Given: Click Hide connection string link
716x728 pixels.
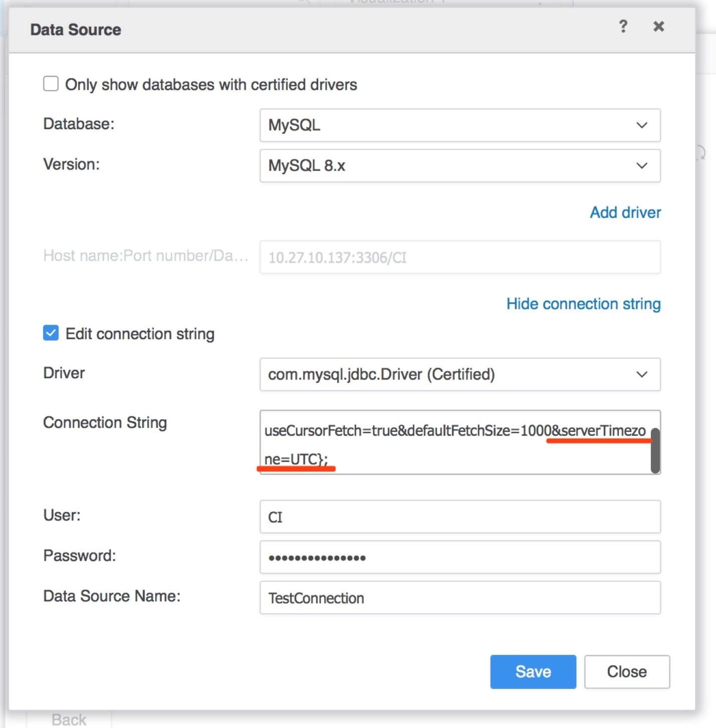Looking at the screenshot, I should 583,304.
